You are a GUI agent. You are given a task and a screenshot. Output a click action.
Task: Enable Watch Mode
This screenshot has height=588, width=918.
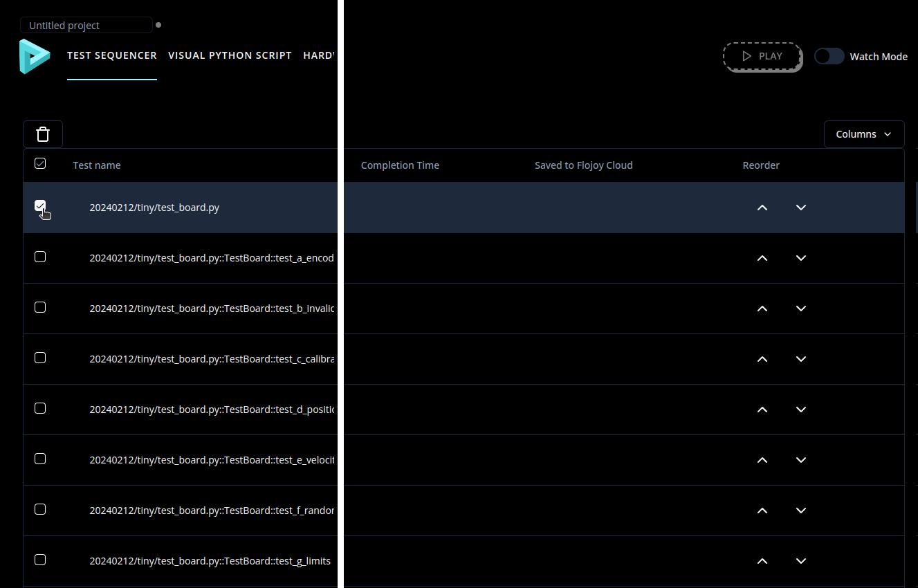coord(829,56)
